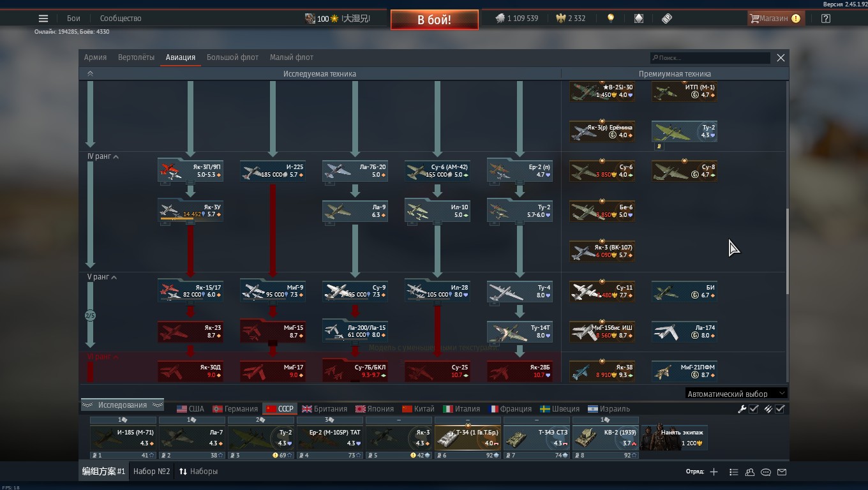Toggle the auto-refill ammo checkbox

(x=780, y=409)
